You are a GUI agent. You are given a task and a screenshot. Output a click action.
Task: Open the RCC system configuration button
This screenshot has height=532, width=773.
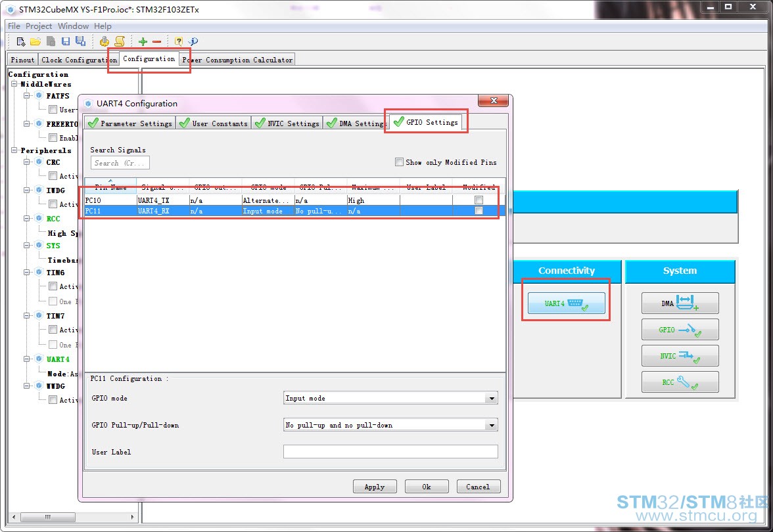(x=680, y=382)
